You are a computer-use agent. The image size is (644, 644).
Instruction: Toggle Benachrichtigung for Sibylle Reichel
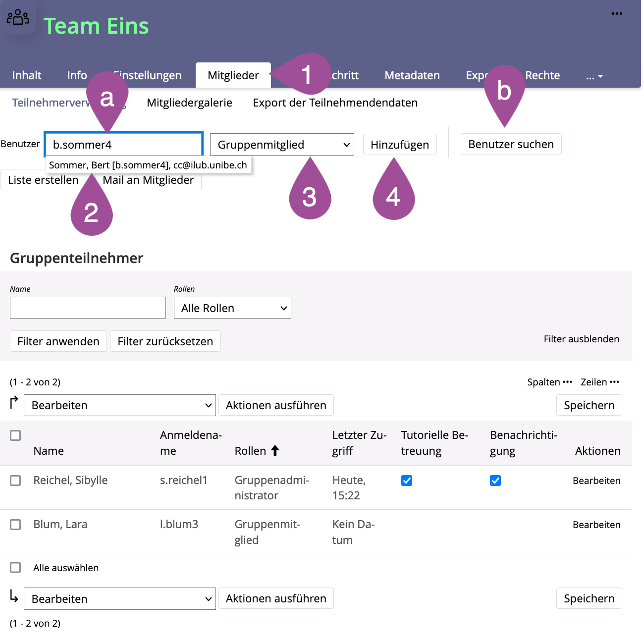[495, 481]
